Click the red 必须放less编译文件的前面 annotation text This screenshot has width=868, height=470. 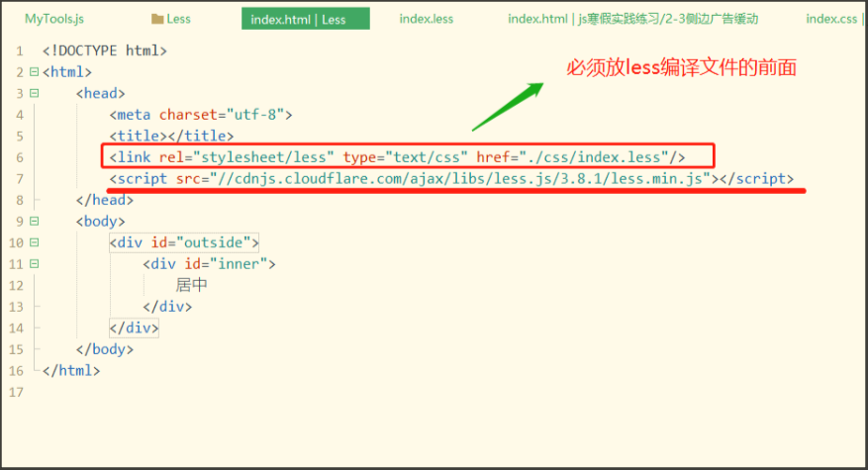(x=681, y=68)
